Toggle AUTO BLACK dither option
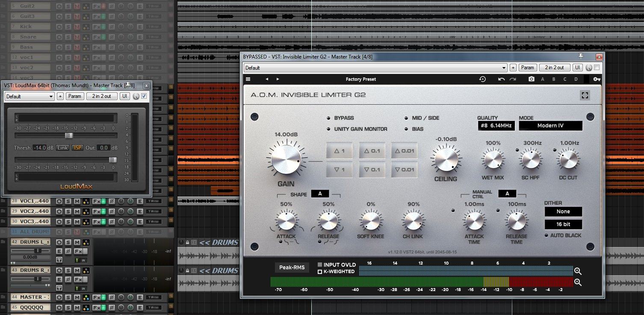644x315 pixels. tap(547, 236)
